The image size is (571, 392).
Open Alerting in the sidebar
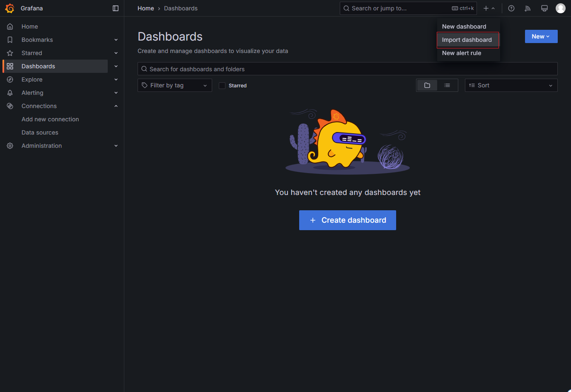(x=32, y=93)
